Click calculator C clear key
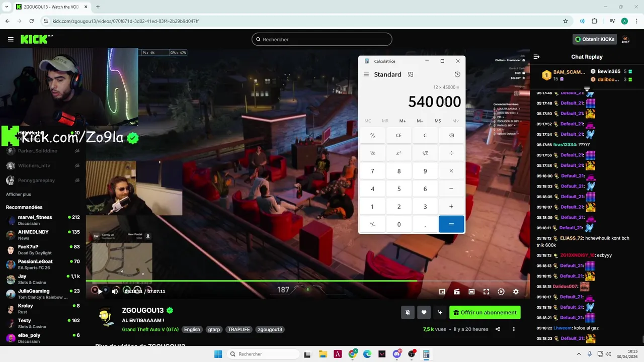This screenshot has width=644, height=362. [x=425, y=135]
